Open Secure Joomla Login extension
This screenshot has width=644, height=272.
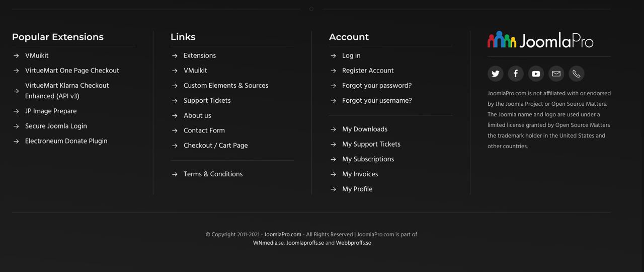56,126
